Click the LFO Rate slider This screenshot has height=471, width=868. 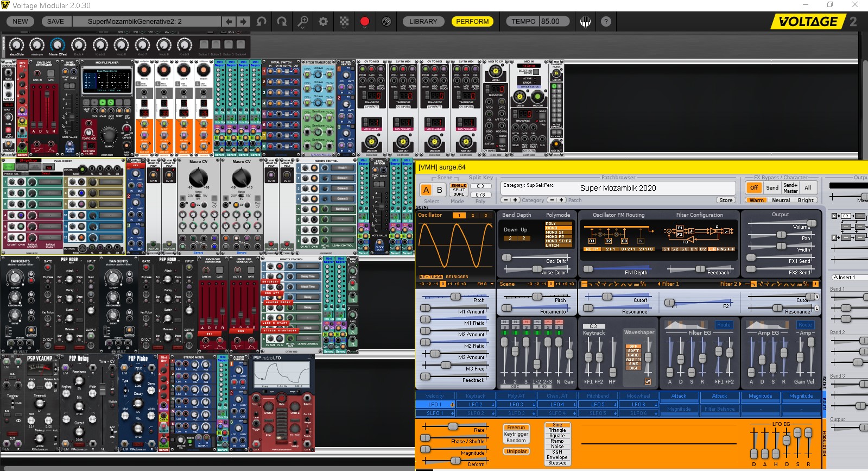(454, 426)
